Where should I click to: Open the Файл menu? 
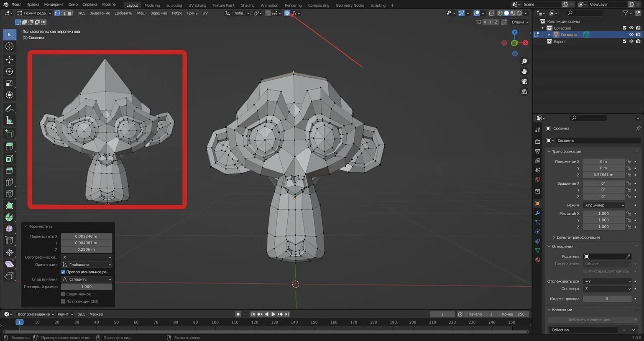coord(16,5)
